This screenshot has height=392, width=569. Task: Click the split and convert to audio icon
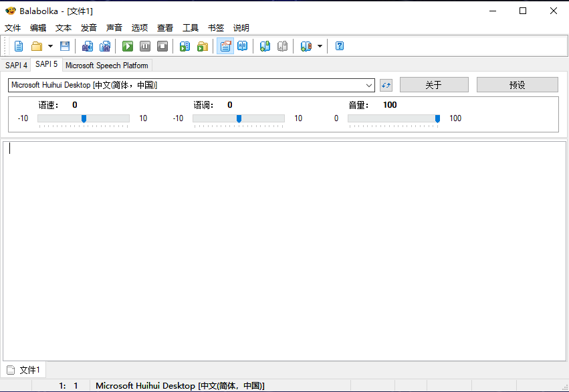(x=105, y=46)
